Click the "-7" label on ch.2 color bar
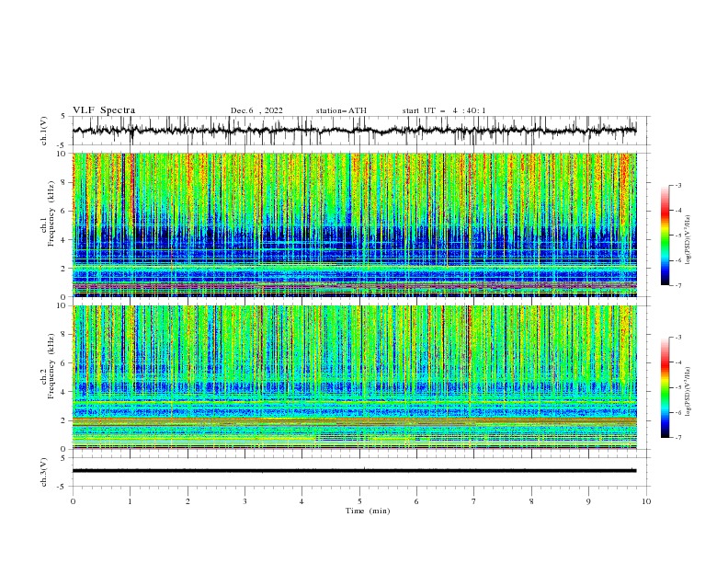The image size is (728, 563). point(678,438)
